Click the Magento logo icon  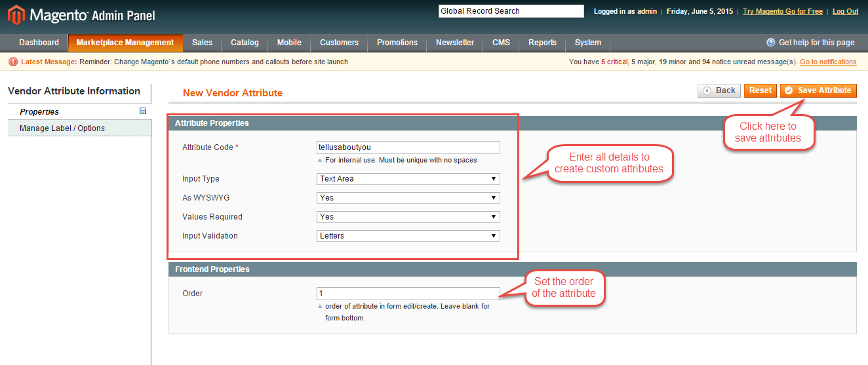pyautogui.click(x=16, y=15)
